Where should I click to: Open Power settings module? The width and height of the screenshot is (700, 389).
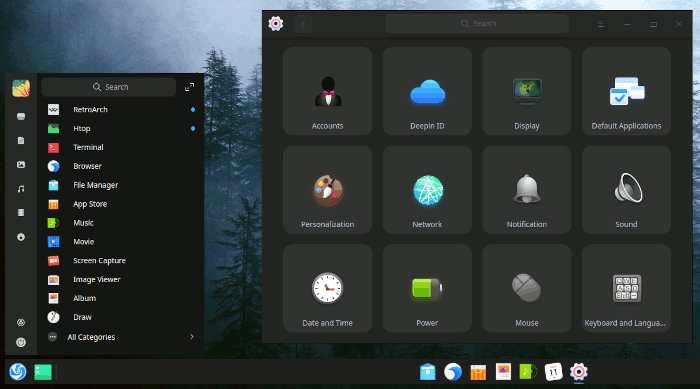click(427, 288)
